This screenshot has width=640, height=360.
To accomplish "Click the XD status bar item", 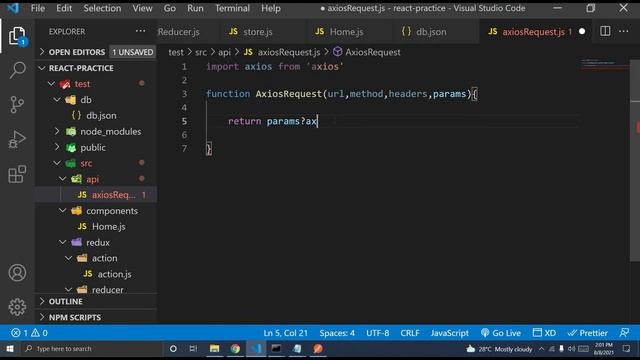I will click(544, 333).
